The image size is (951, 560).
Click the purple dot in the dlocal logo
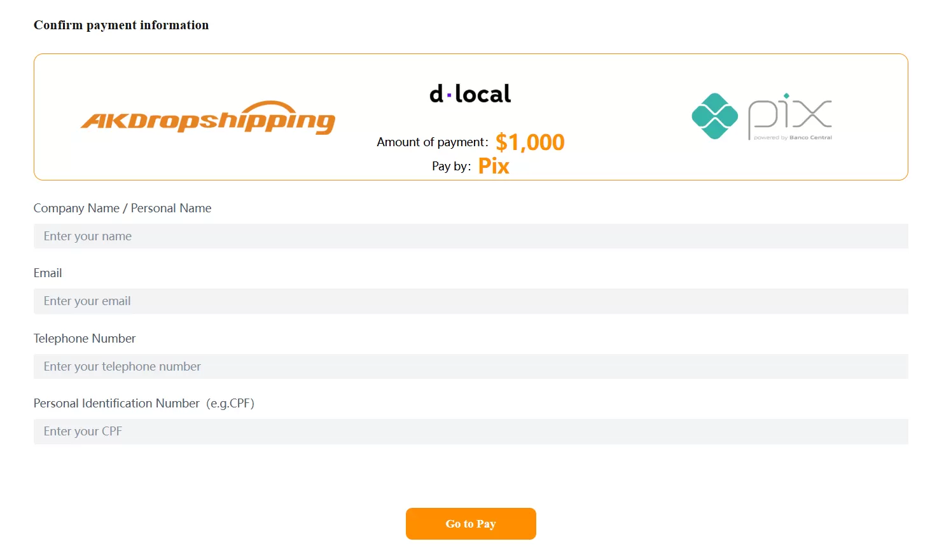449,95
